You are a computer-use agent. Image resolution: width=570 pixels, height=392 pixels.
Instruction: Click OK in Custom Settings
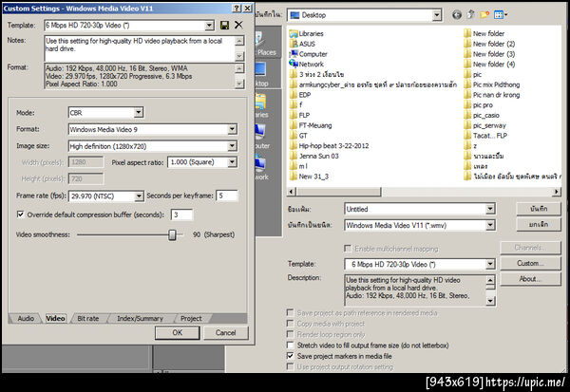(178, 332)
